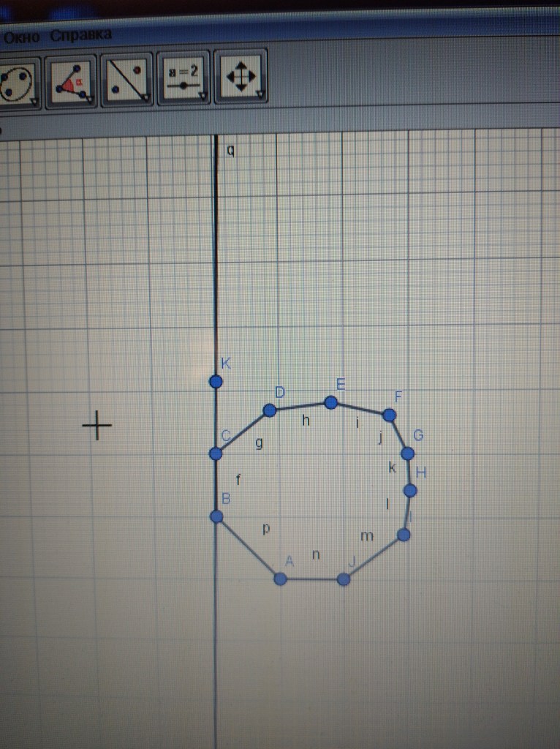Click point A at the polygon bottom
This screenshot has width=560, height=749.
(x=280, y=579)
